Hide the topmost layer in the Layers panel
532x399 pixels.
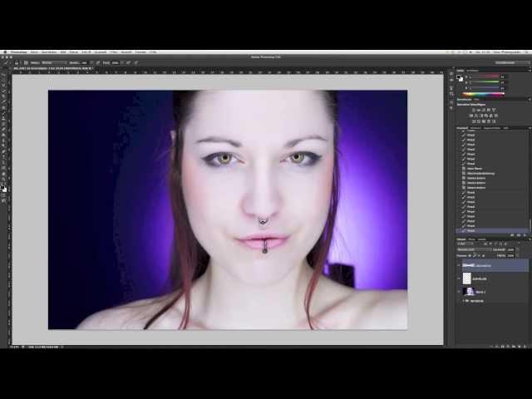coord(459,266)
